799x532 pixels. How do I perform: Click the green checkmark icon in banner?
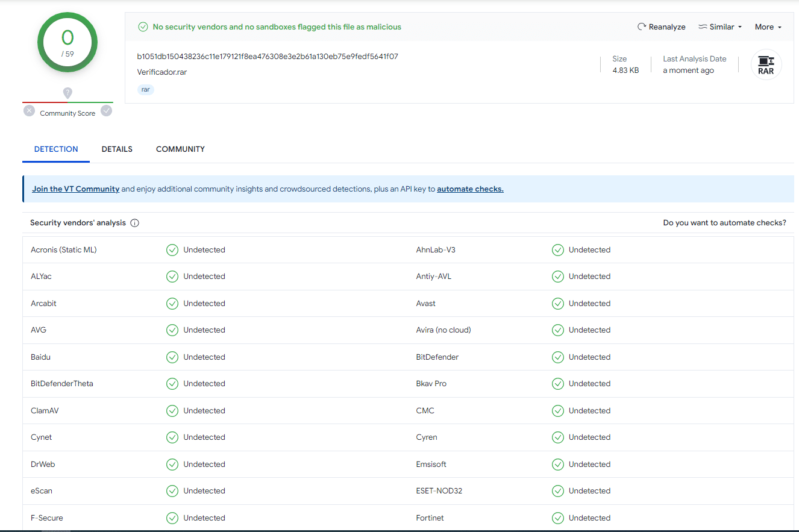[143, 27]
